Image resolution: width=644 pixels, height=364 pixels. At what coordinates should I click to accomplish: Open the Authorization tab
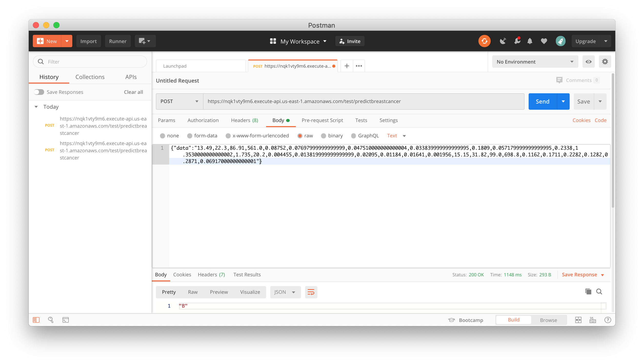pos(203,120)
